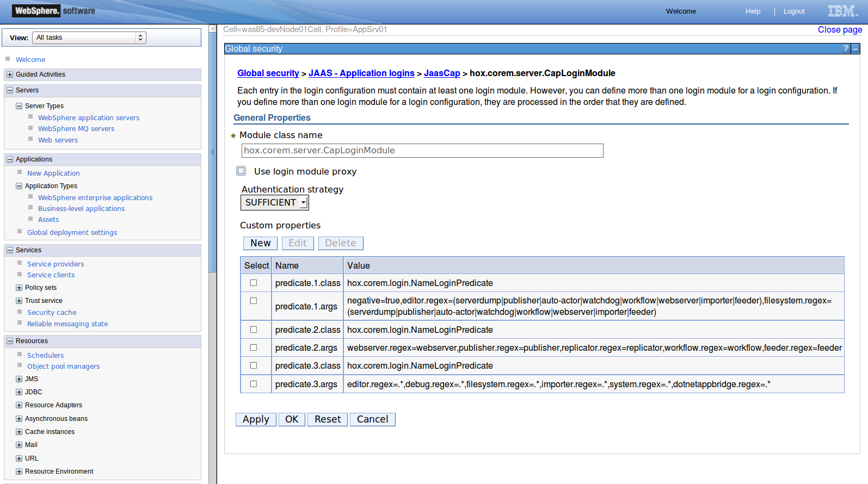
Task: Click the WebSphere software logo
Action: coord(54,11)
